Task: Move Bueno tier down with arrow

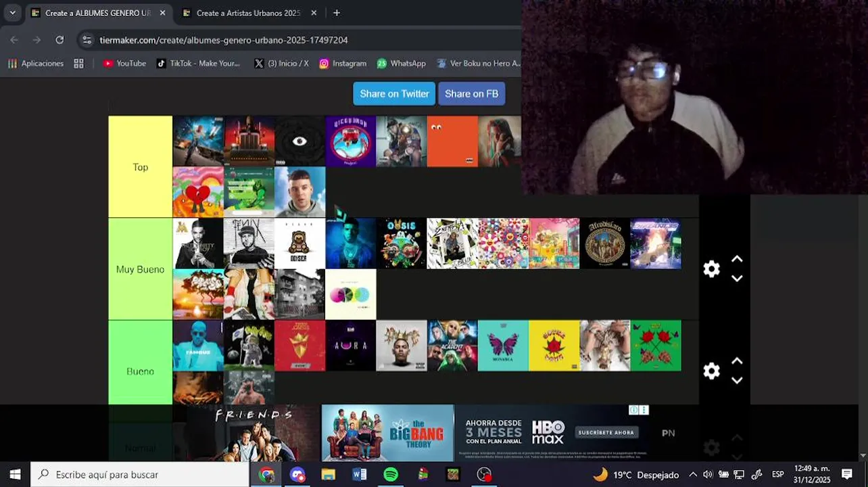Action: pyautogui.click(x=738, y=380)
